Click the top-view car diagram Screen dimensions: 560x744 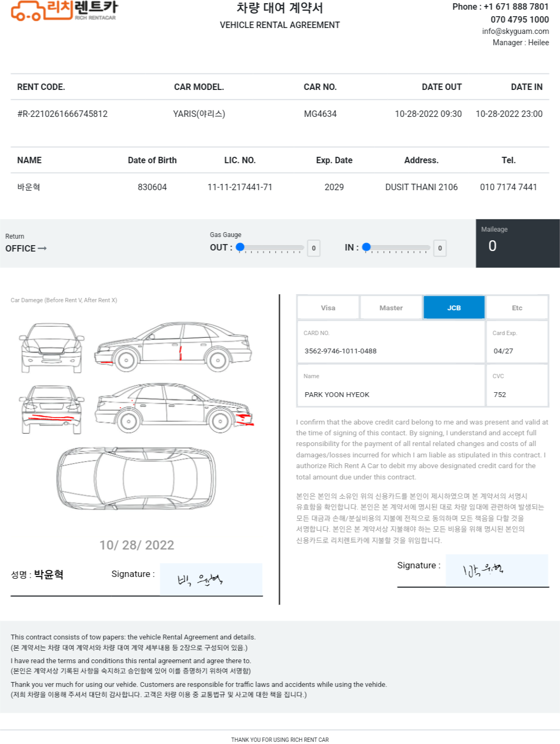click(x=136, y=477)
